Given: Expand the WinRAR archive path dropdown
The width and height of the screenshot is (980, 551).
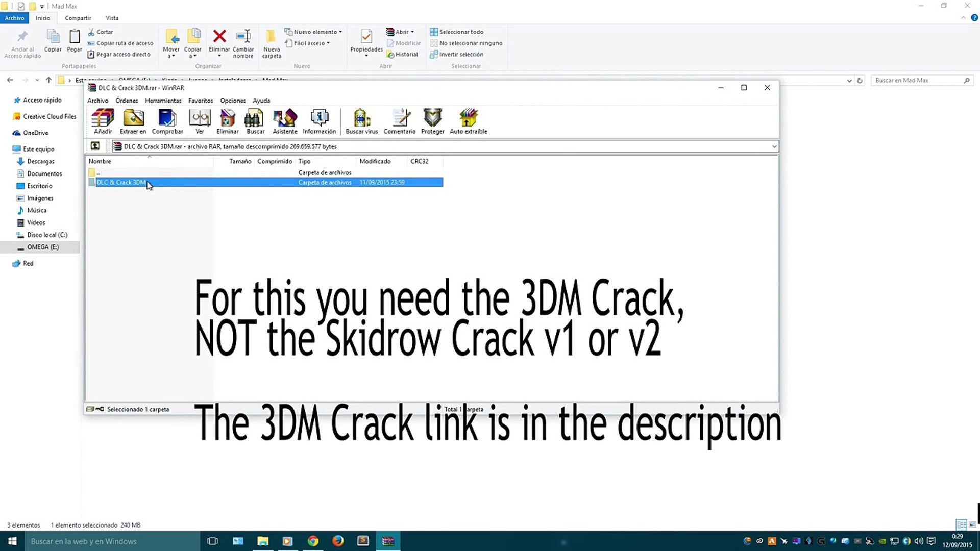Looking at the screenshot, I should coord(774,147).
